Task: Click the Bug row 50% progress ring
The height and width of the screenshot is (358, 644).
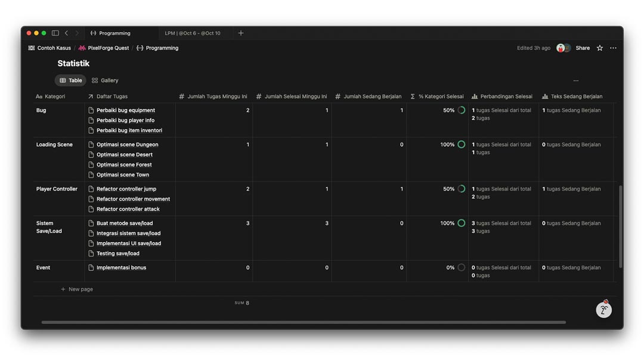Action: 461,110
